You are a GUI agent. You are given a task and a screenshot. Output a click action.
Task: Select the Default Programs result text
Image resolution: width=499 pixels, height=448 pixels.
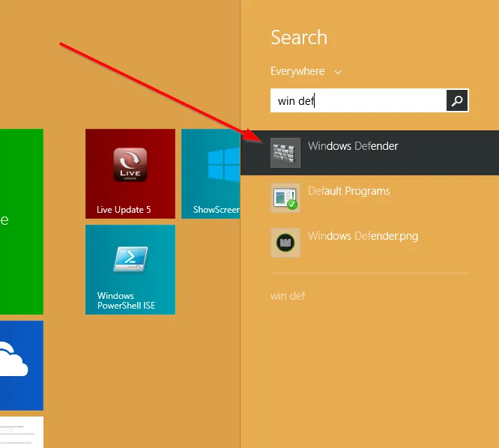click(x=348, y=191)
